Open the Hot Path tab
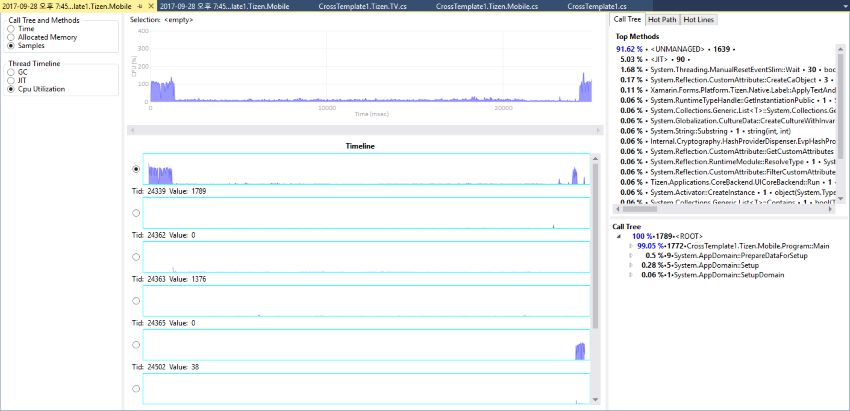This screenshot has width=850, height=411. pos(661,19)
